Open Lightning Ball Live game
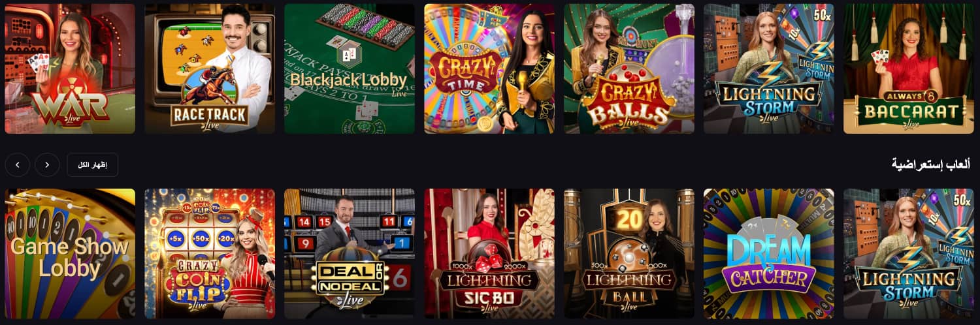Image resolution: width=980 pixels, height=325 pixels. tap(629, 254)
